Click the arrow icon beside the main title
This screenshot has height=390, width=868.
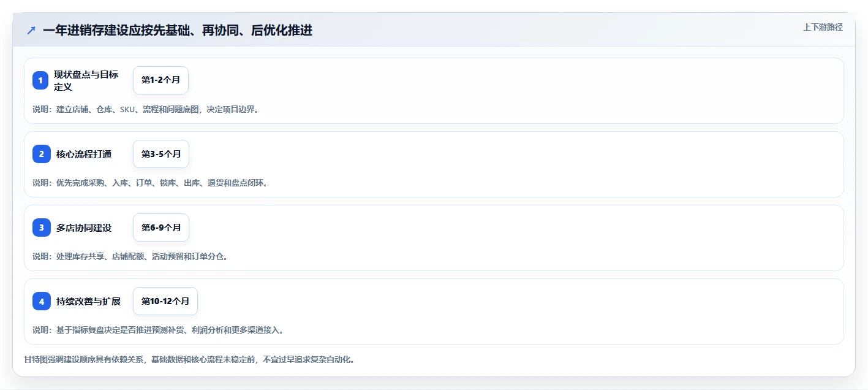click(31, 30)
